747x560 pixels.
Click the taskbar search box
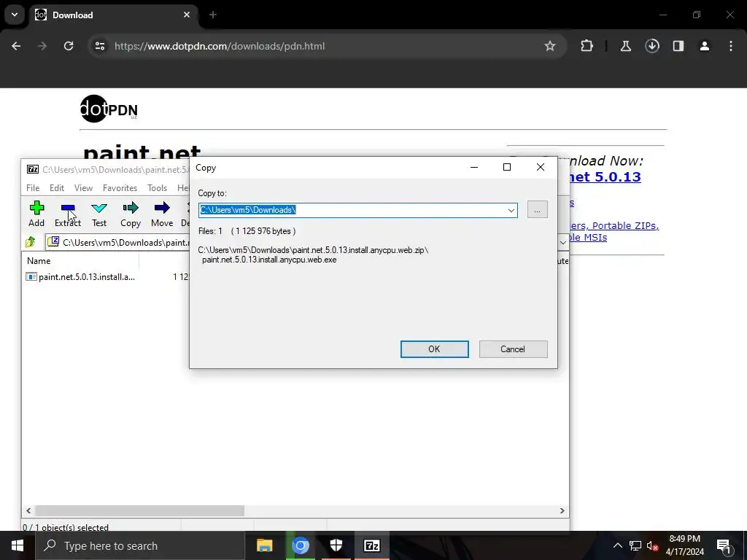140,545
